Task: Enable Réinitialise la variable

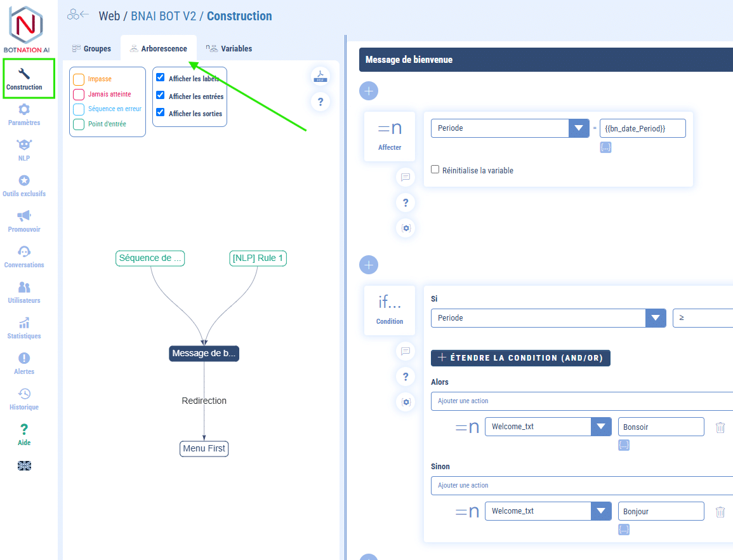Action: click(x=435, y=170)
